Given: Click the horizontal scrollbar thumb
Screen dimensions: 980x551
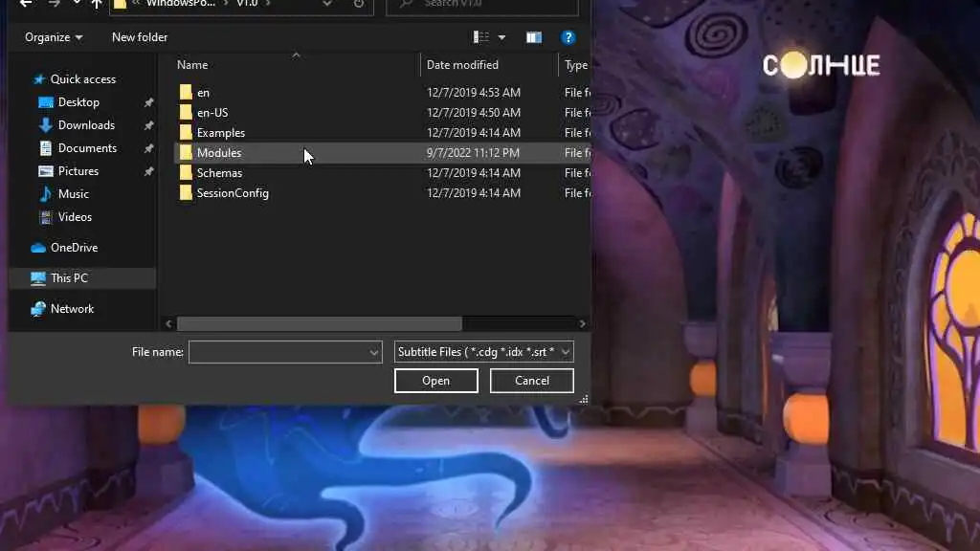Looking at the screenshot, I should (320, 323).
